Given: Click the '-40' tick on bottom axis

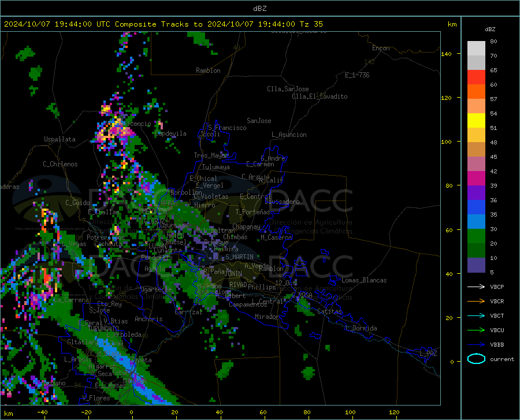Looking at the screenshot, I should pos(42,412).
